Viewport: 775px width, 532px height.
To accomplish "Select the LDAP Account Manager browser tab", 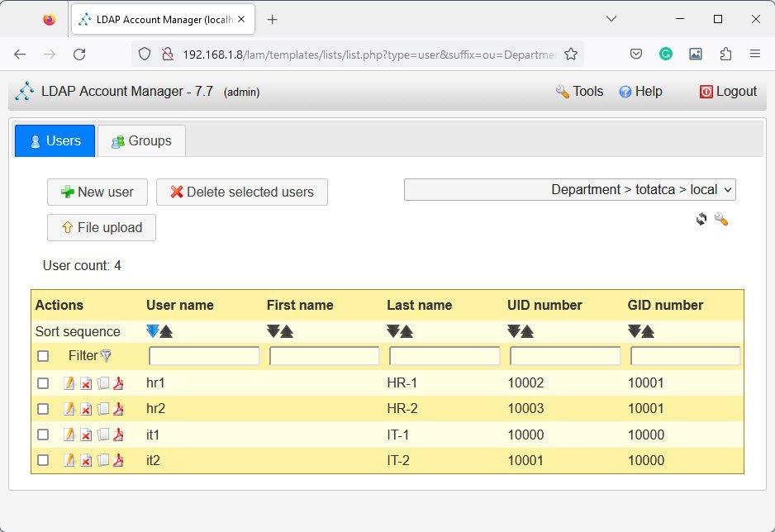I will point(163,19).
